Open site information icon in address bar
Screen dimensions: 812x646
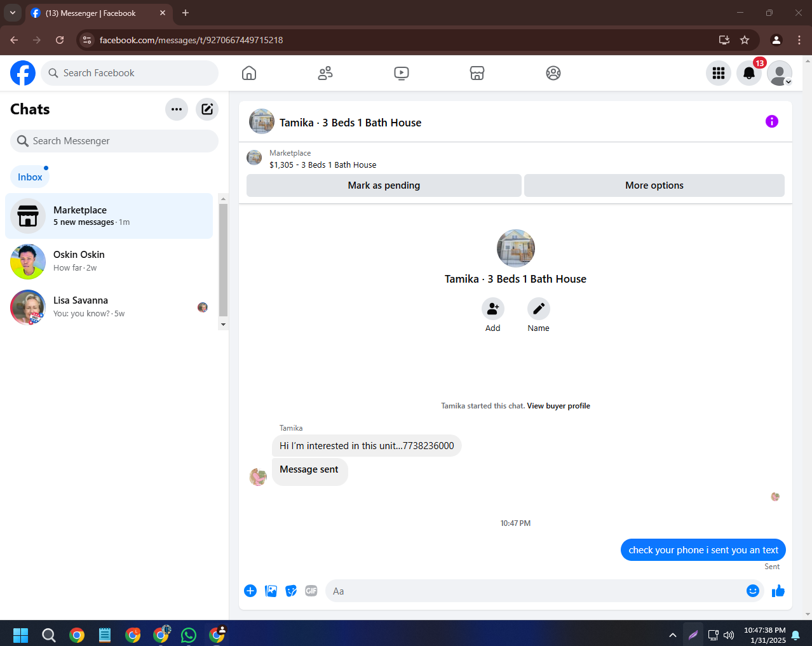[87, 40]
